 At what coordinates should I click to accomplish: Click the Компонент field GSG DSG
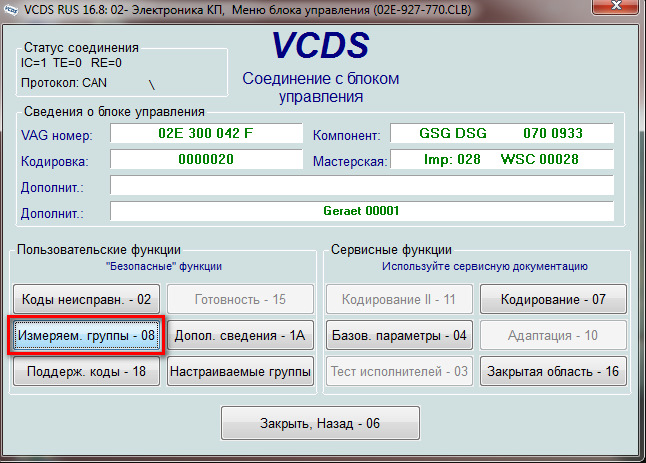tap(502, 133)
